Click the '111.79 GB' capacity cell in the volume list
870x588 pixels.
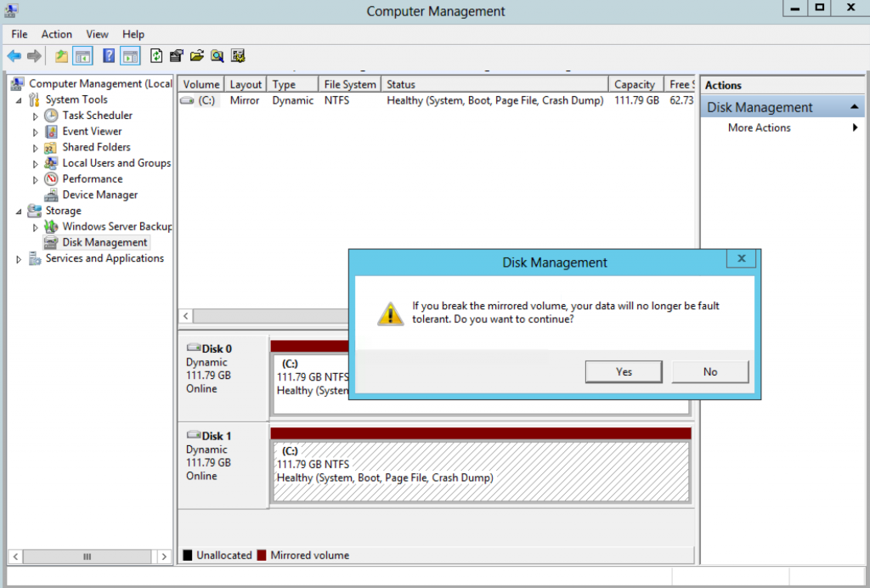click(x=637, y=100)
